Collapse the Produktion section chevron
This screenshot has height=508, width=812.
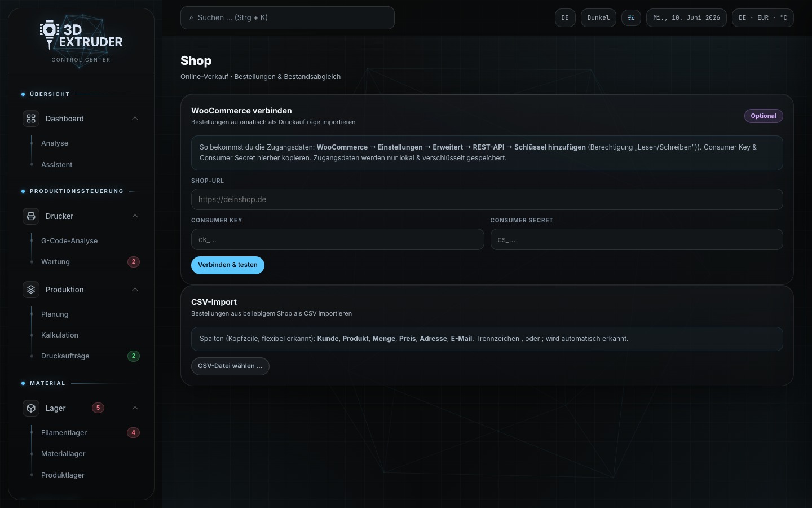click(x=135, y=290)
